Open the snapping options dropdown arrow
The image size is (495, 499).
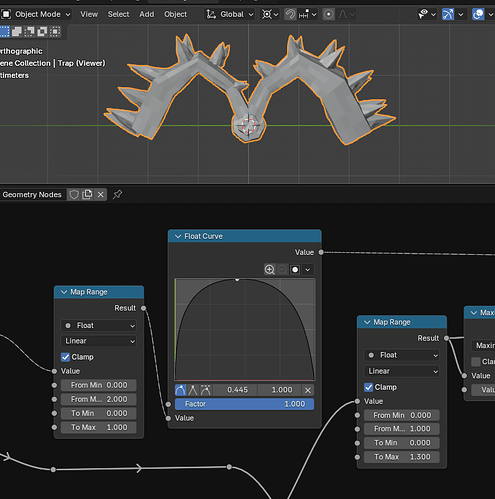click(x=314, y=14)
